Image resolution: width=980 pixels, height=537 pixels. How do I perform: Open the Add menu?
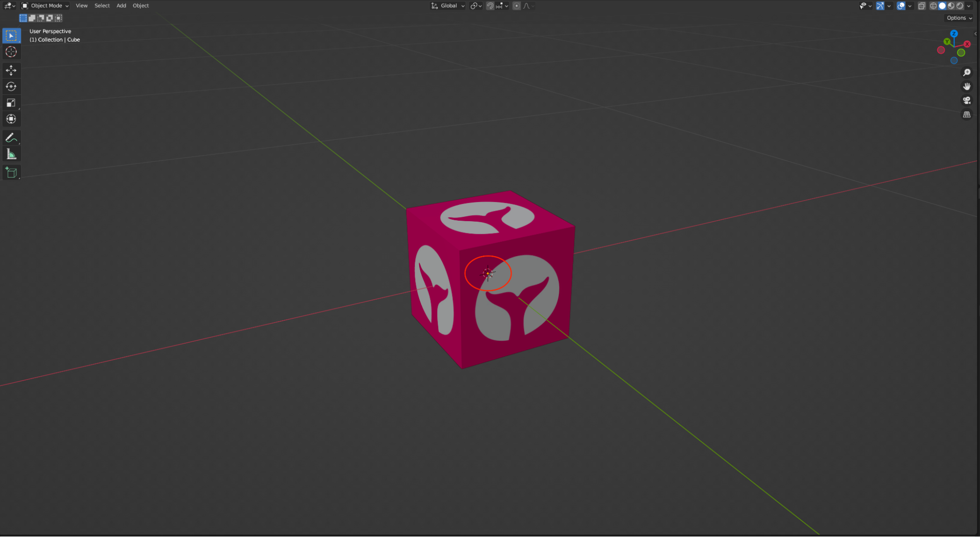click(121, 6)
